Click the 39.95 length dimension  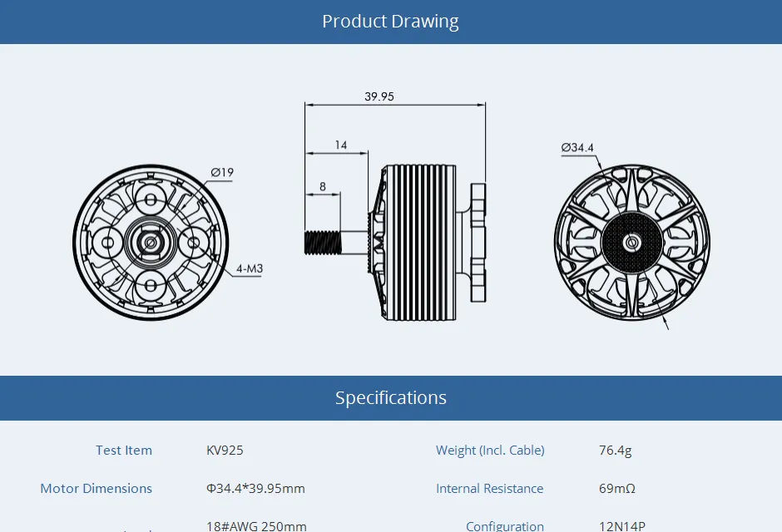(379, 96)
